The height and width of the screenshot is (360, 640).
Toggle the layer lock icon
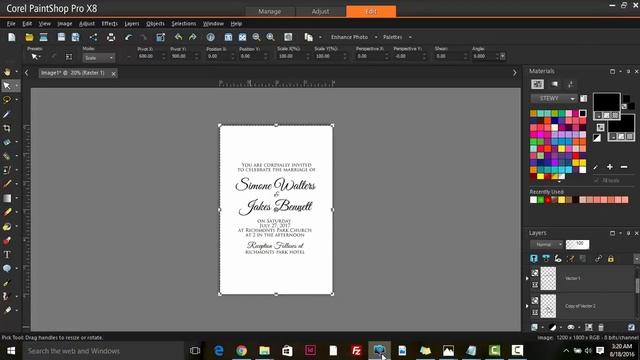611,259
